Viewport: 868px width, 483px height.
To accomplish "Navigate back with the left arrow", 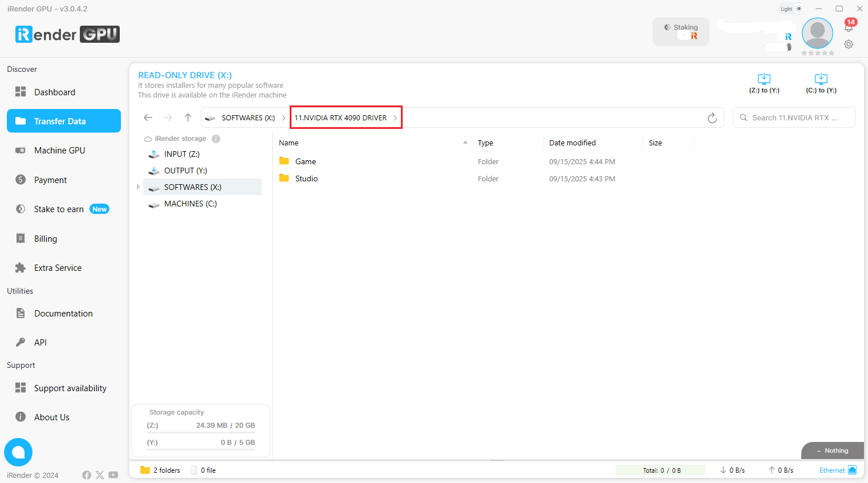I will pos(148,117).
